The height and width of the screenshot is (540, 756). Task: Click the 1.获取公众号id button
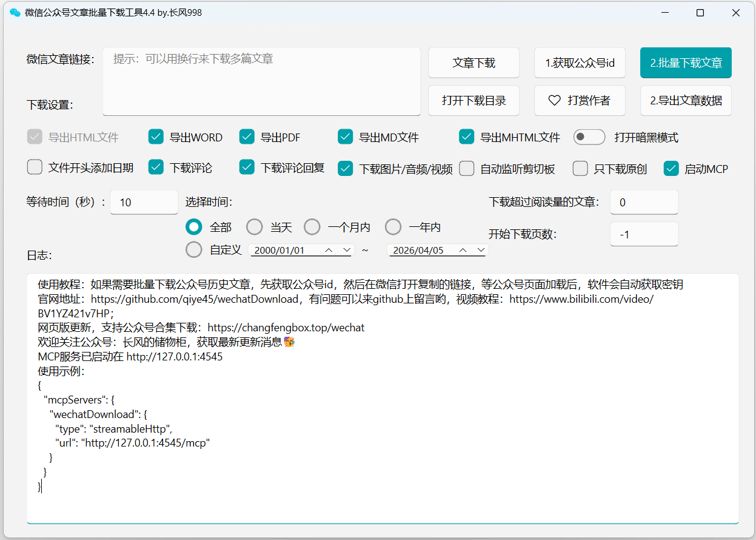click(x=579, y=62)
